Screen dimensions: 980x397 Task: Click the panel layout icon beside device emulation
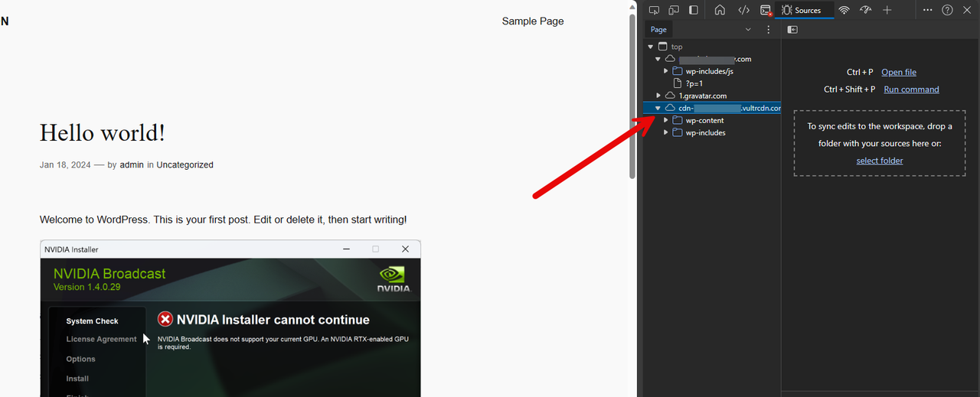[x=694, y=10]
